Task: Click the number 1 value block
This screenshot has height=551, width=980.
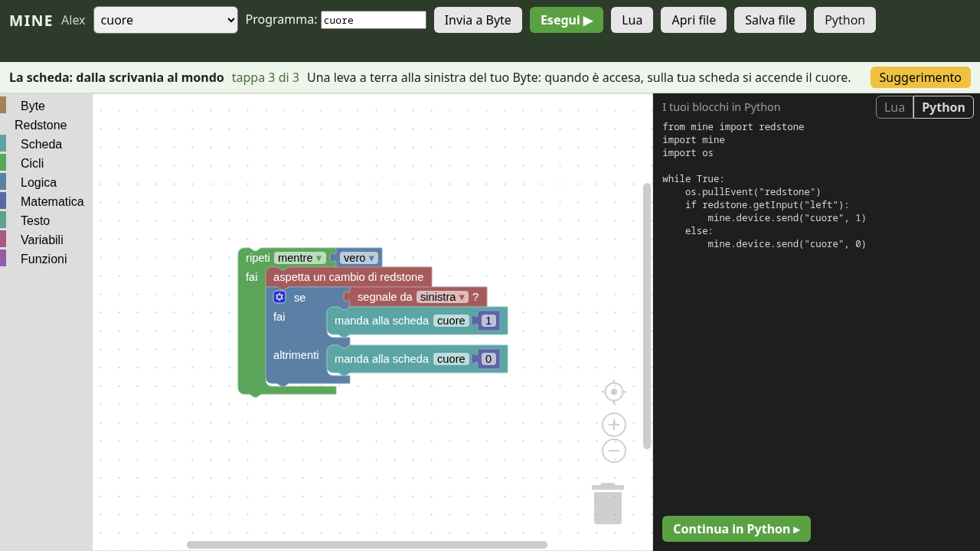Action: pyautogui.click(x=488, y=321)
